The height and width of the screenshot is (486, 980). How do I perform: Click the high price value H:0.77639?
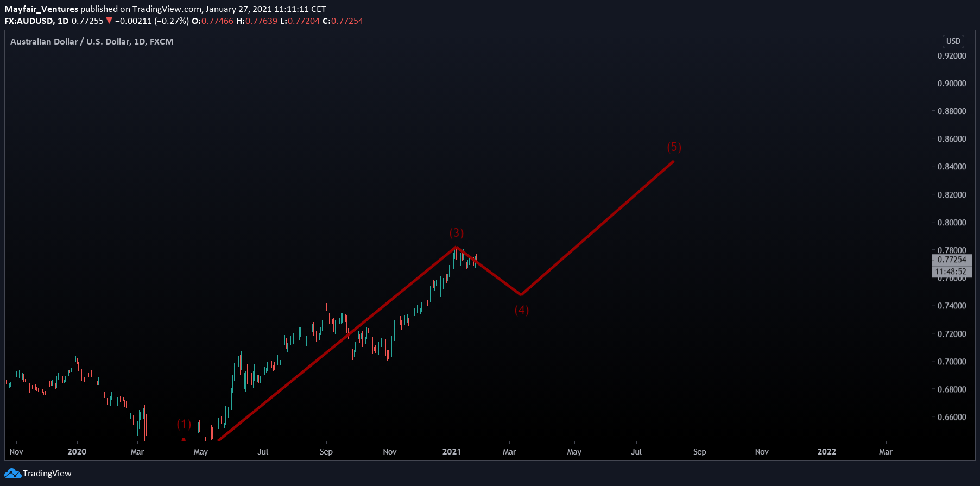click(257, 21)
